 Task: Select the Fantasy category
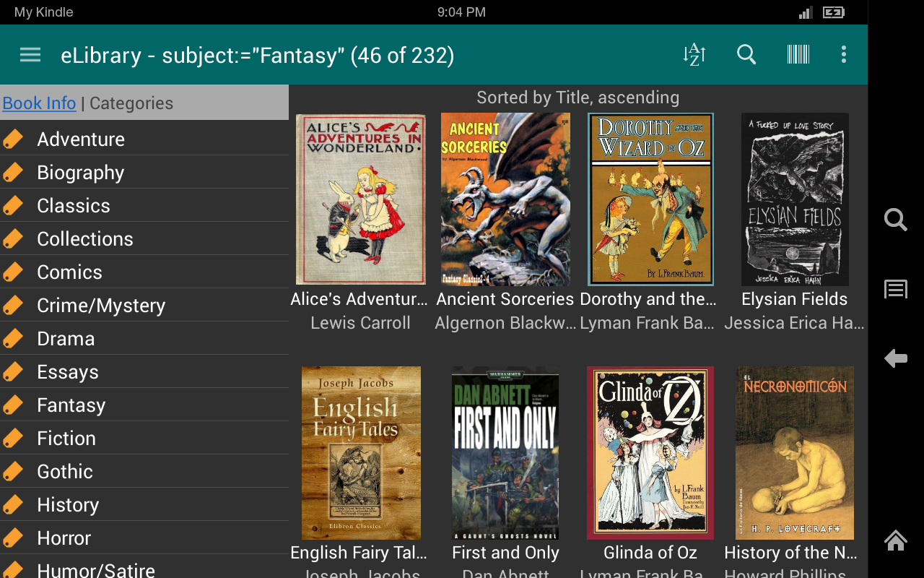click(x=71, y=405)
